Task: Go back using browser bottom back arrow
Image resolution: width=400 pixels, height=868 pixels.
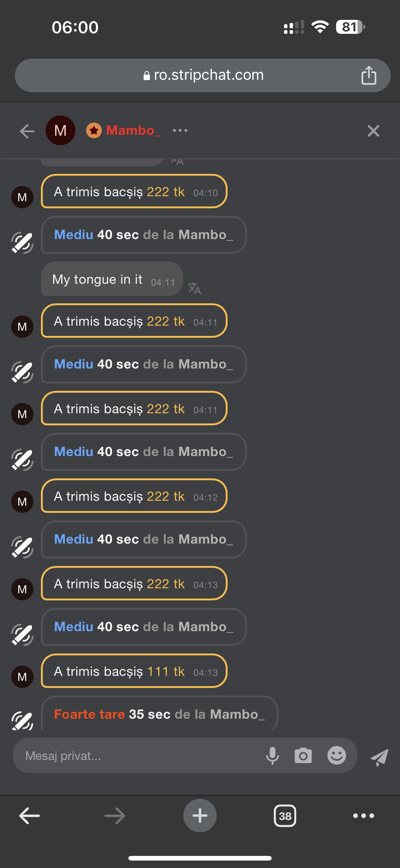Action: tap(29, 816)
